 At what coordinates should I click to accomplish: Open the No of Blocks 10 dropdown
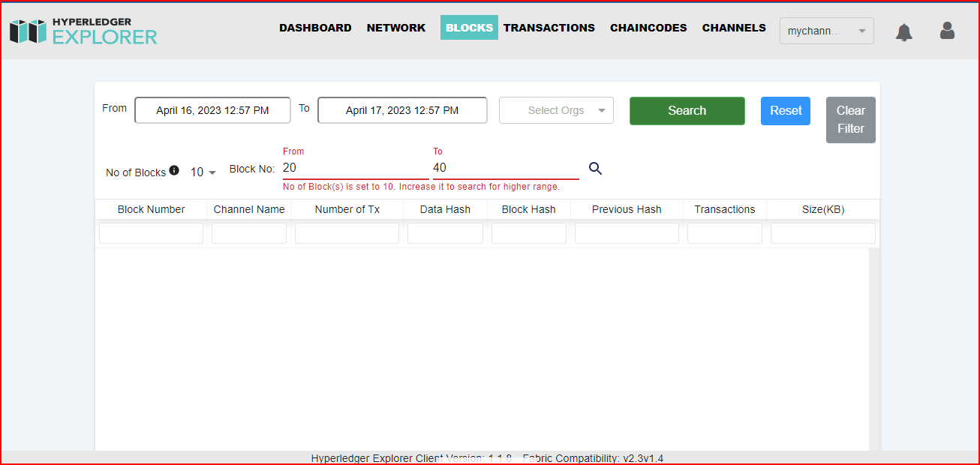point(203,172)
